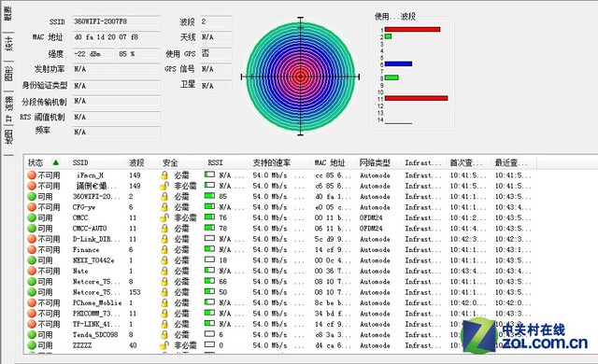Click the red status icon for iFmcn_H
Screen dimensions: 598x364
point(32,175)
